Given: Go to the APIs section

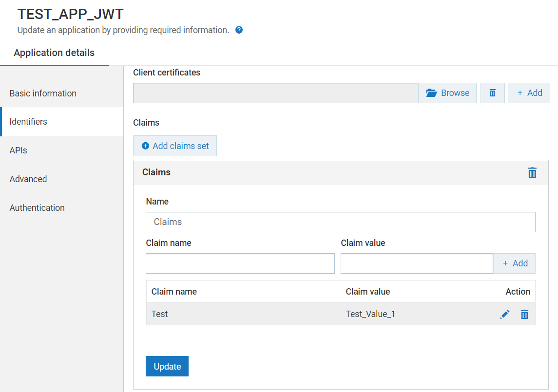Looking at the screenshot, I should [x=19, y=150].
